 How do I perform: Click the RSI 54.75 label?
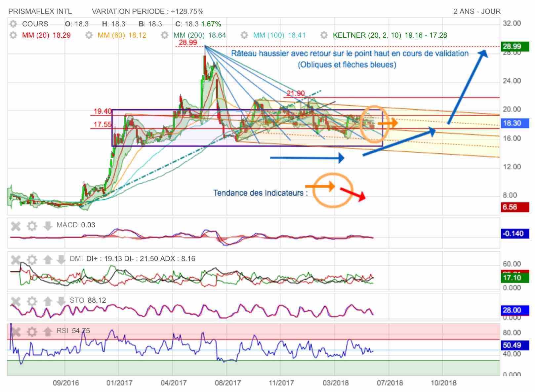click(73, 331)
